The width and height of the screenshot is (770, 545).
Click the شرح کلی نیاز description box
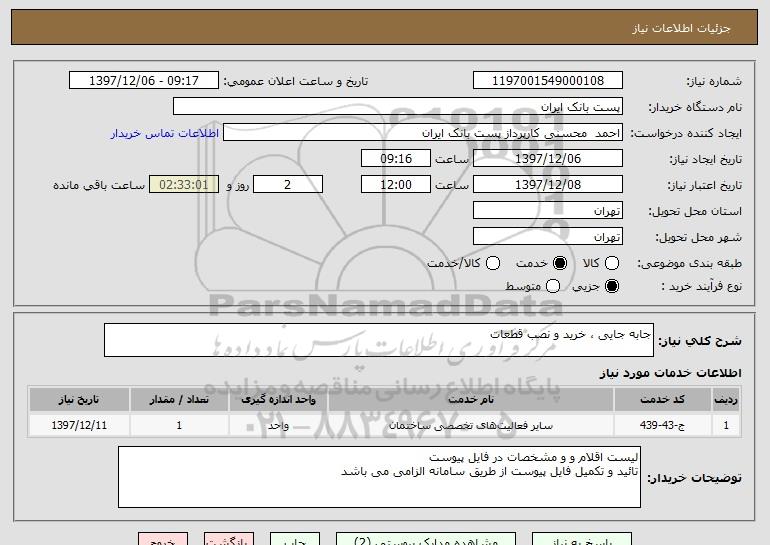point(379,340)
